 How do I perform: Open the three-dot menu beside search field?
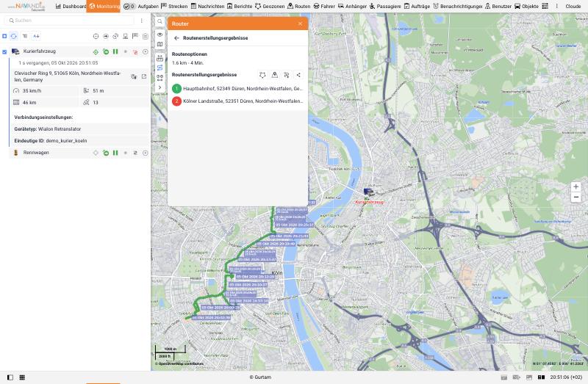(x=142, y=21)
